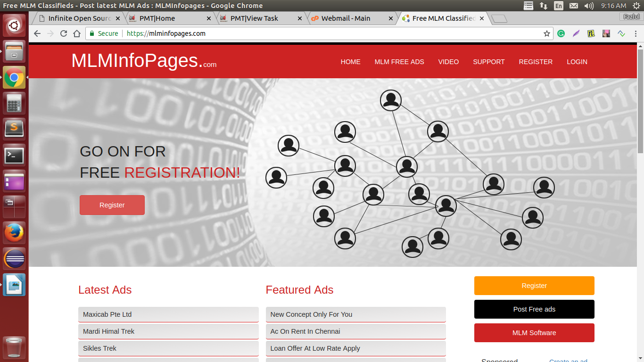Launch the Calculator from the dock
644x362 pixels.
click(x=14, y=103)
